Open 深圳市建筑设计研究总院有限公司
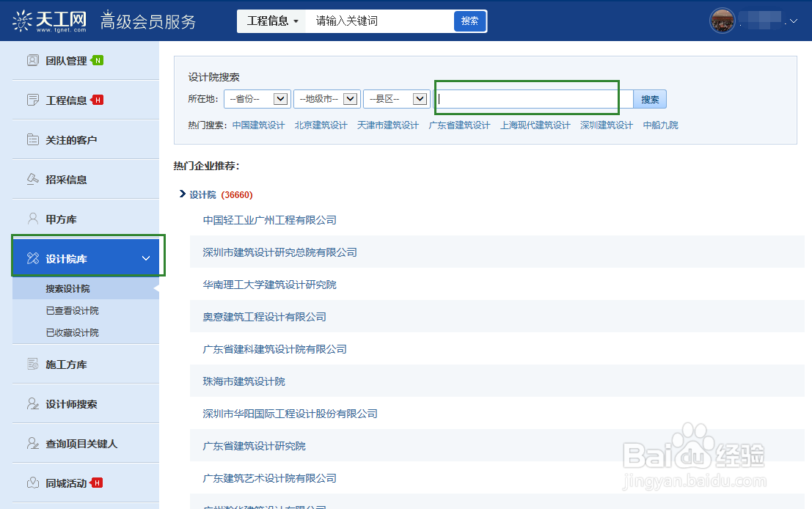812x509 pixels. click(279, 252)
